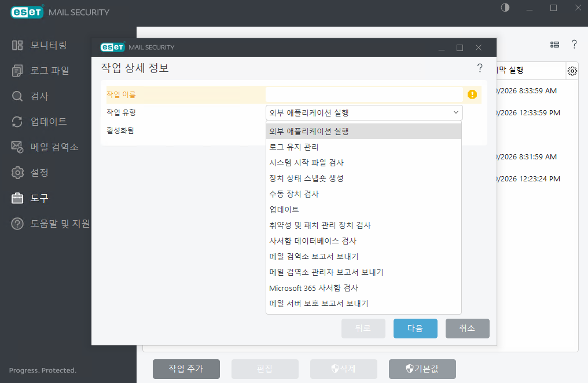
Task: Click the 작업 이름 text input field
Action: [364, 94]
